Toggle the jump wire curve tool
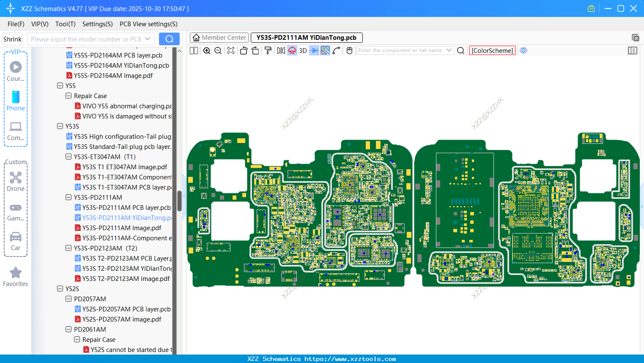This screenshot has height=363, width=644. [x=336, y=50]
